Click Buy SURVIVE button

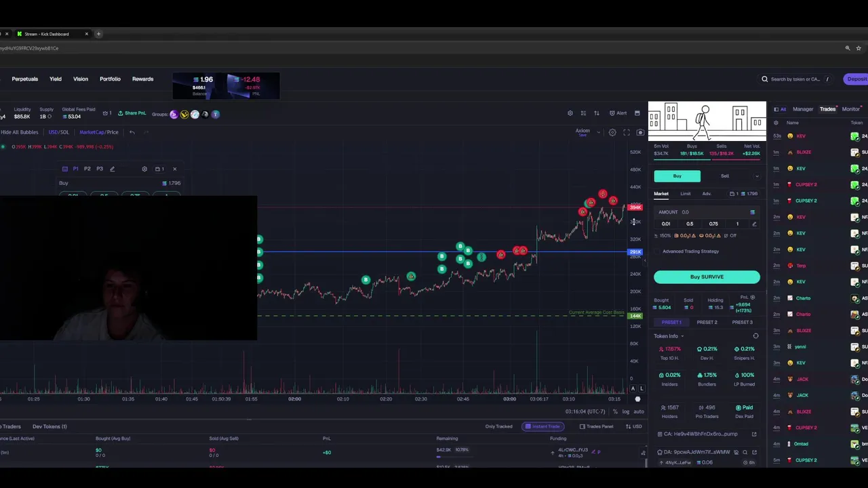[707, 277]
